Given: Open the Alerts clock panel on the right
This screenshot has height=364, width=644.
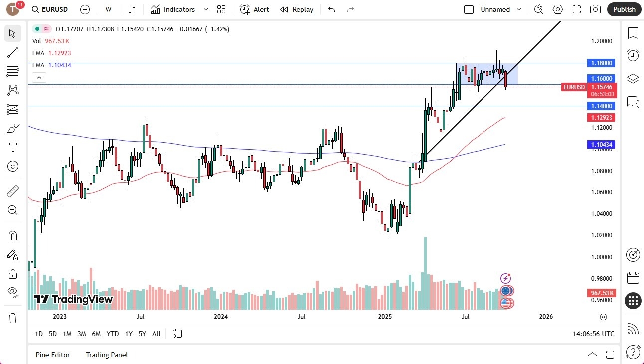Looking at the screenshot, I should [x=633, y=56].
